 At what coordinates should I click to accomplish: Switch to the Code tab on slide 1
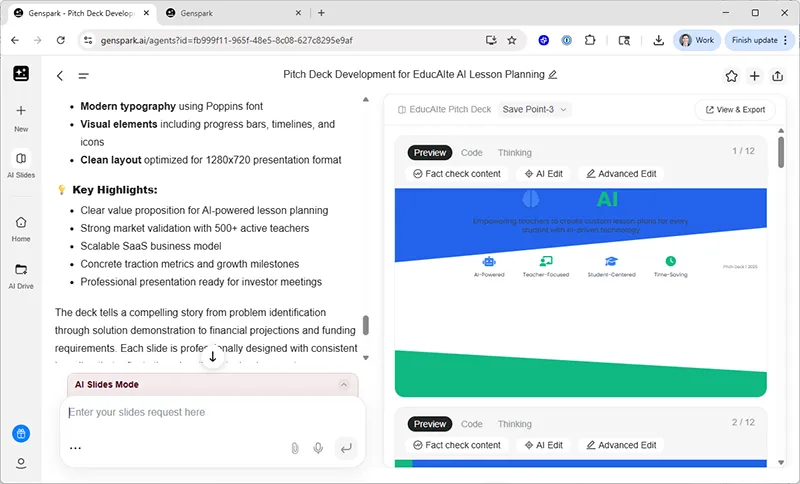(x=472, y=153)
